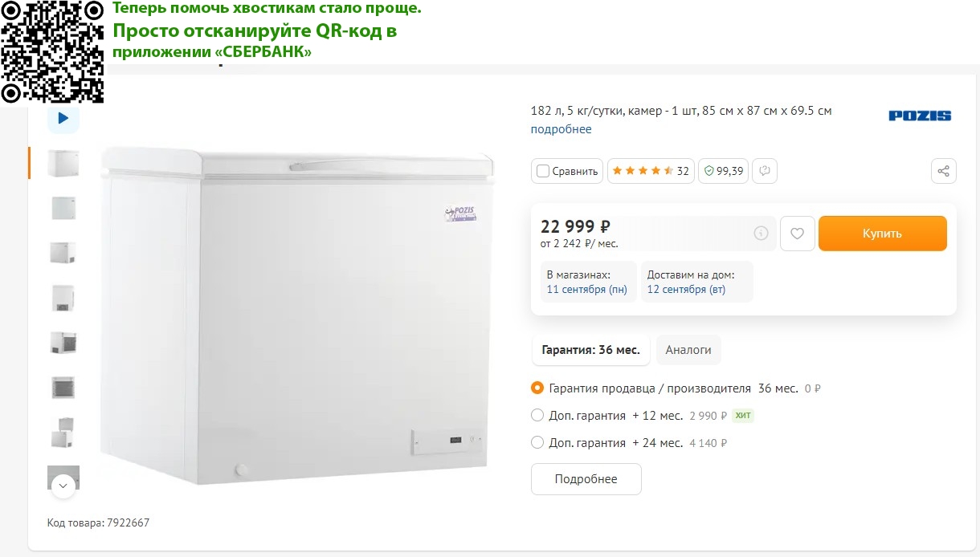Select Доп. гарантия +24 мес. option
The width and height of the screenshot is (980, 557).
537,443
